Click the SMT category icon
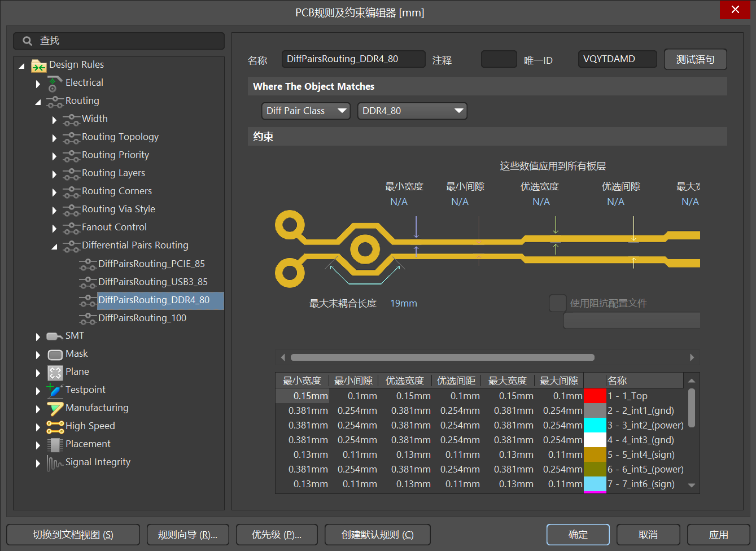This screenshot has height=551, width=756. 54,336
